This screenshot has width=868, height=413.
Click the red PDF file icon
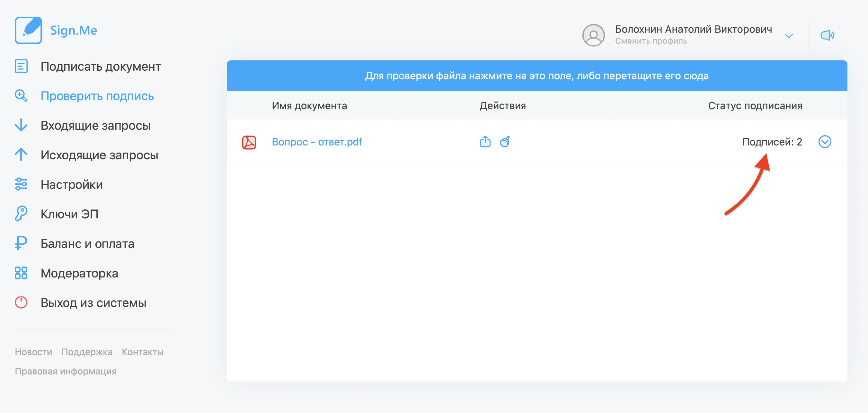[x=249, y=142]
